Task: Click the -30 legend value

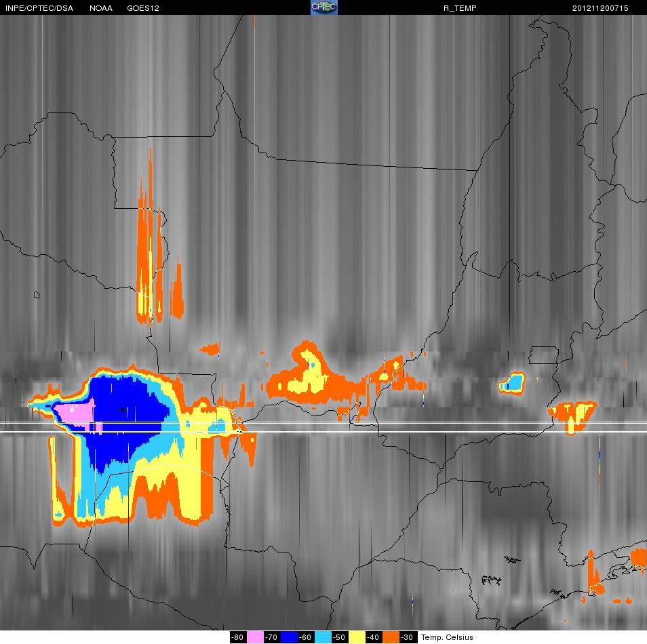Action: 408,637
